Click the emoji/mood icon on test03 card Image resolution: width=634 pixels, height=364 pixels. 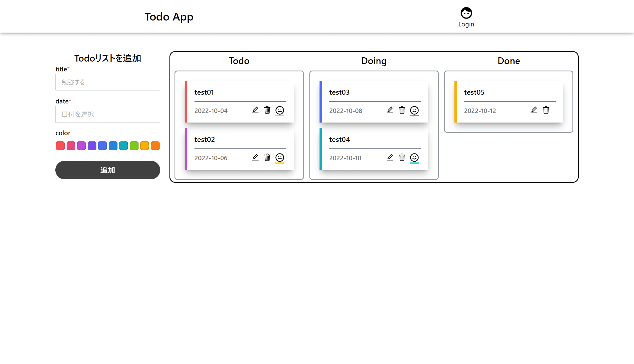coord(414,110)
